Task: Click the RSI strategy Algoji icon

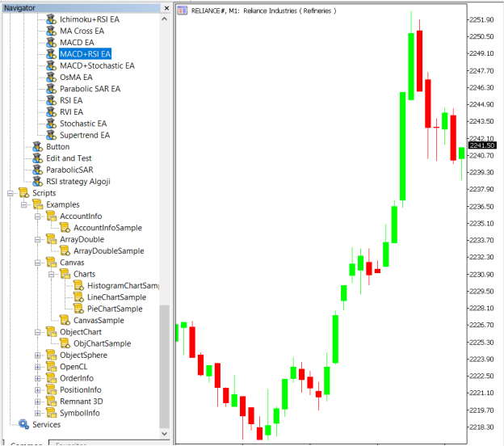Action: tap(38, 181)
